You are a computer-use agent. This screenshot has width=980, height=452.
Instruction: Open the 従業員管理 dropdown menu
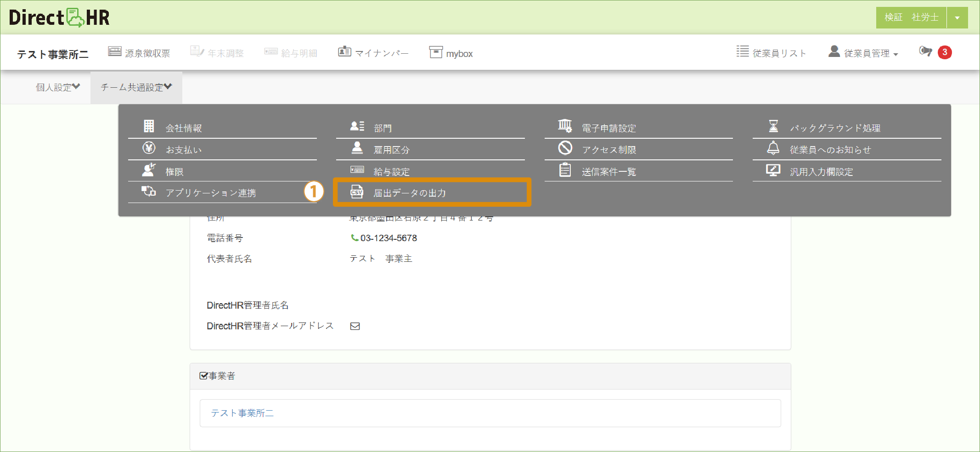pos(863,53)
